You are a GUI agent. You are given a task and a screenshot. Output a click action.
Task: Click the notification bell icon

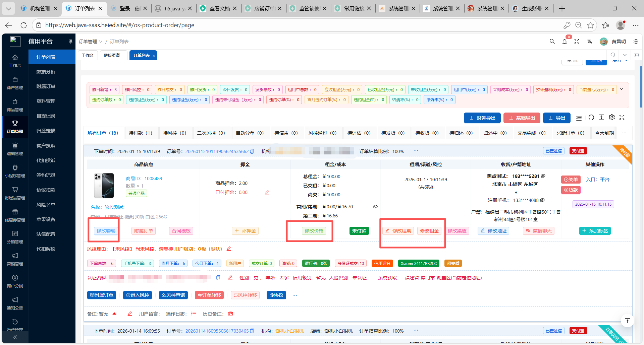(x=565, y=42)
